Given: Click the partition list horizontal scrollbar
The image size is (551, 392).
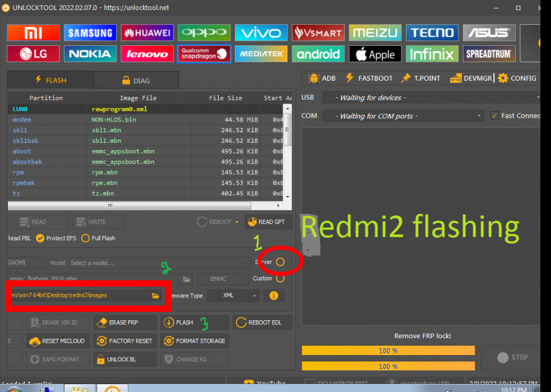Looking at the screenshot, I should [x=129, y=206].
